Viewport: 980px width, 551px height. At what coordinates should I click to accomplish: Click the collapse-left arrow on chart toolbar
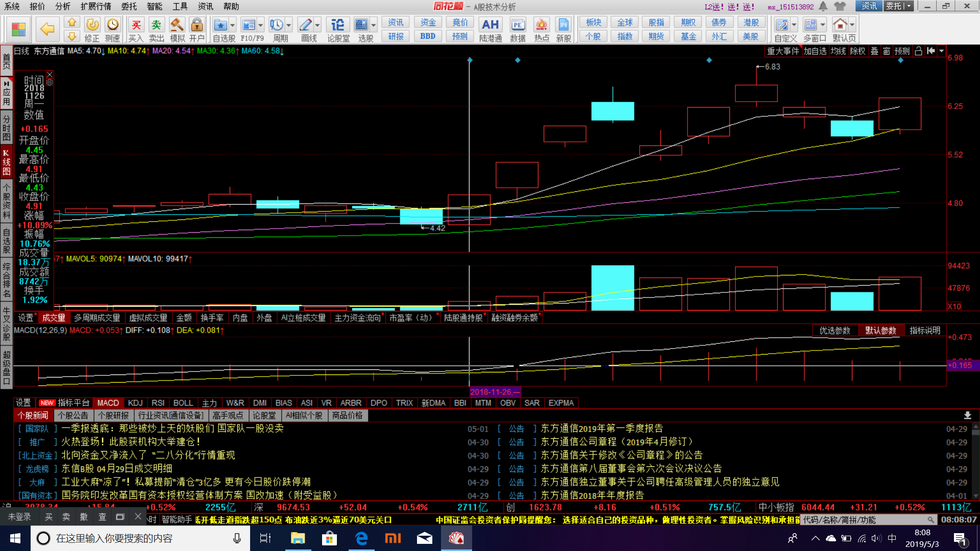(x=931, y=51)
